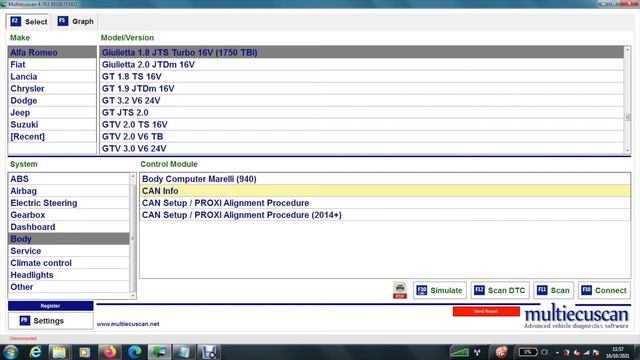Image resolution: width=640 pixels, height=360 pixels.
Task: Click System list scroll down arrow
Action: point(133,296)
